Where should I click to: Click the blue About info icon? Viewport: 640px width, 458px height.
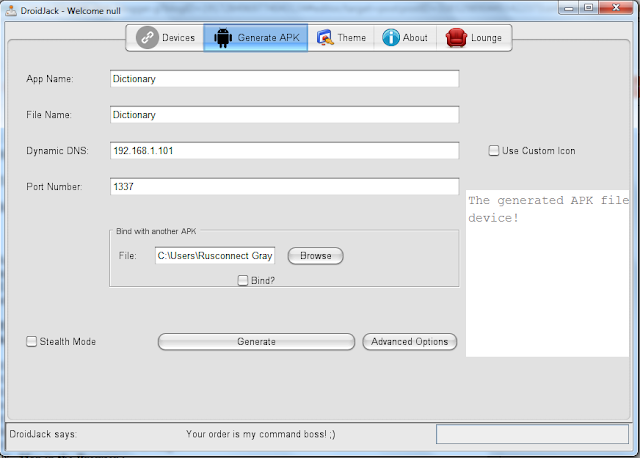pyautogui.click(x=391, y=38)
